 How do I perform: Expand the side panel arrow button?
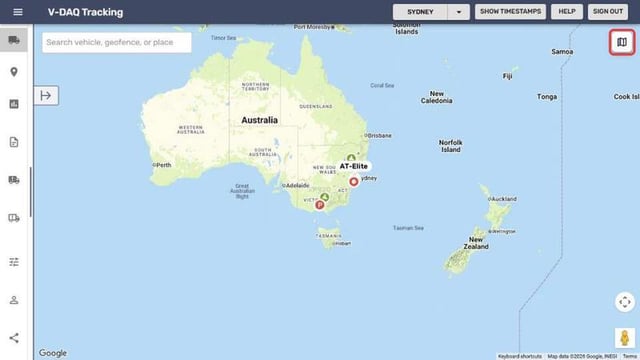(x=46, y=96)
